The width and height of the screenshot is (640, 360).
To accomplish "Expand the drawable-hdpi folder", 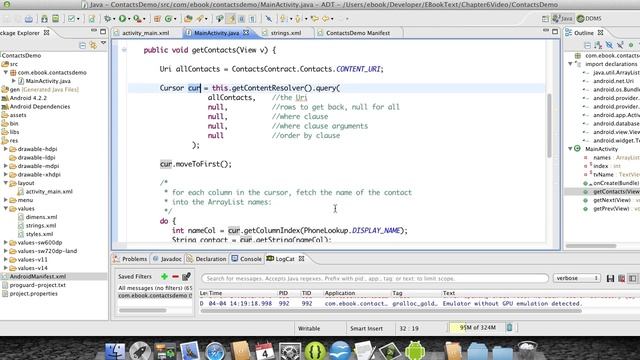I will [x=6, y=149].
